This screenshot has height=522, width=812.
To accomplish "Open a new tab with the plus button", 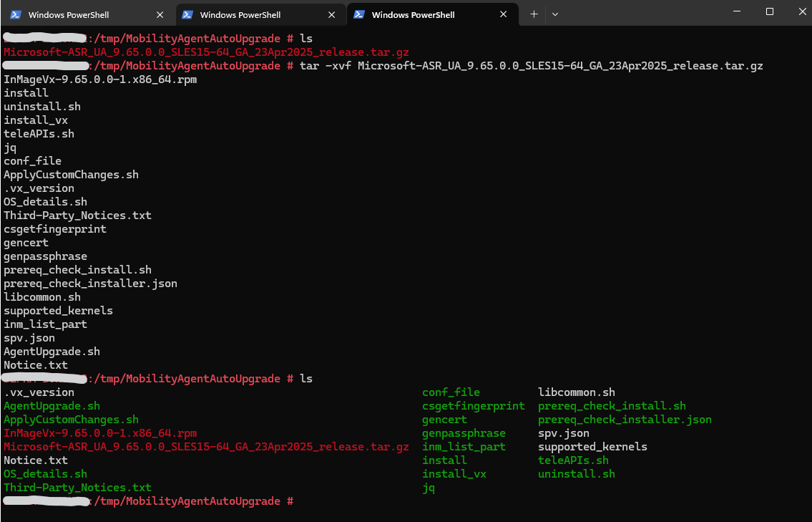I will point(534,14).
